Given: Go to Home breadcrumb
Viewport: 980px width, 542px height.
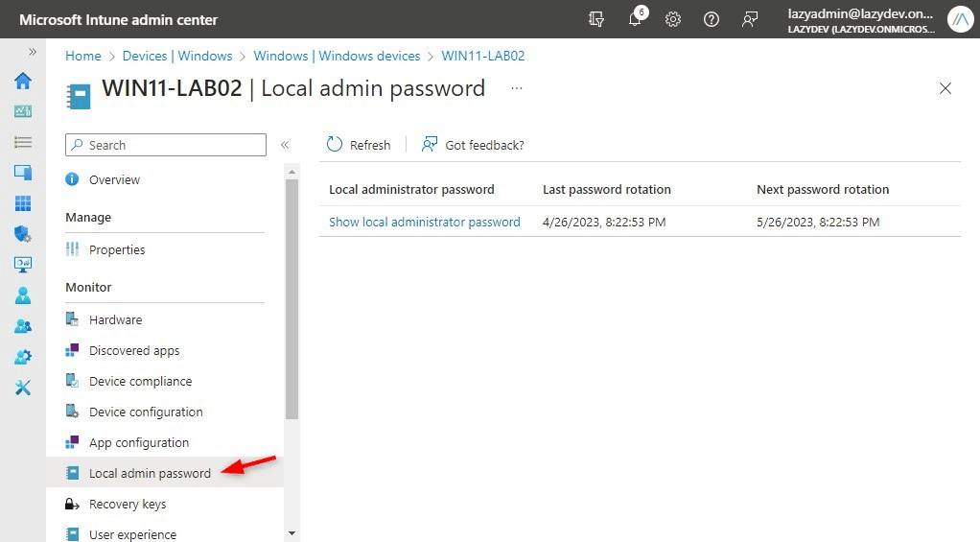Looking at the screenshot, I should [83, 56].
